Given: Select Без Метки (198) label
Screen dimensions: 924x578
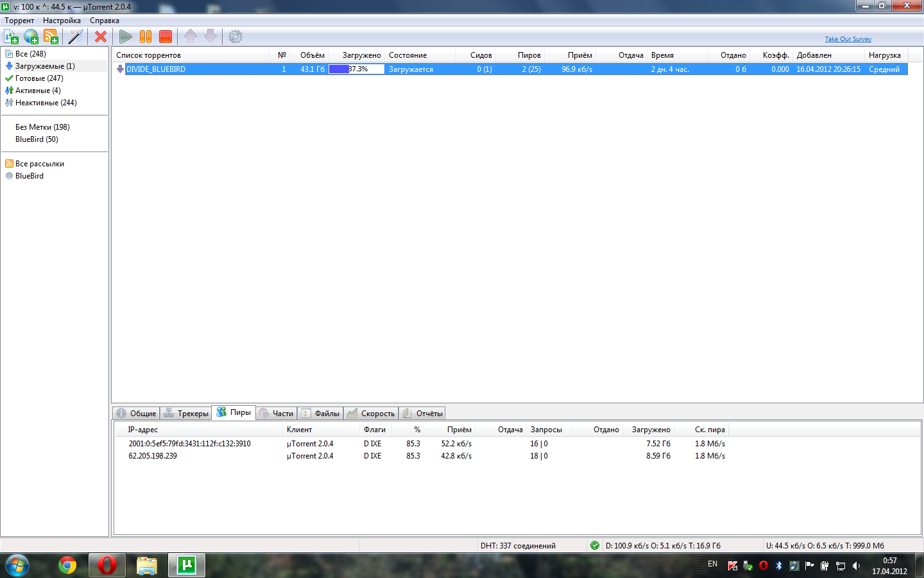Looking at the screenshot, I should [42, 127].
